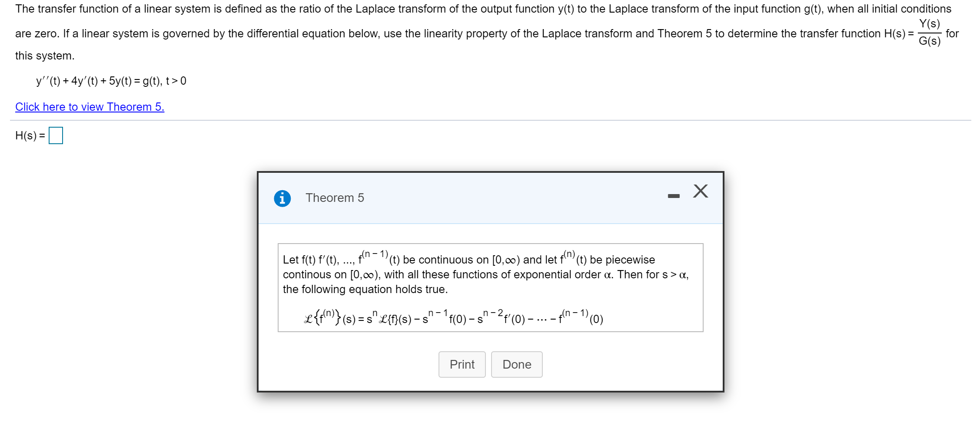Click inside the H(s) answer input box
The width and height of the screenshot is (980, 432).
click(x=56, y=135)
